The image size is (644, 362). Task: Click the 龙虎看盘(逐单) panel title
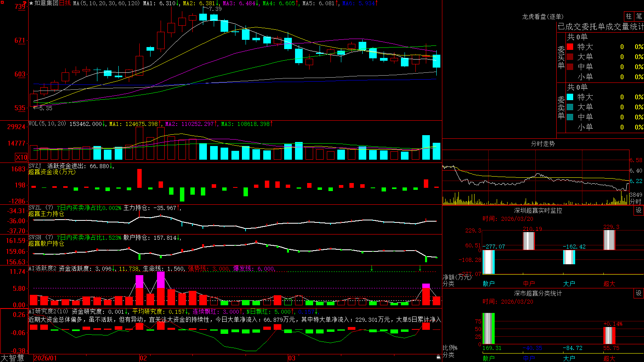point(543,16)
